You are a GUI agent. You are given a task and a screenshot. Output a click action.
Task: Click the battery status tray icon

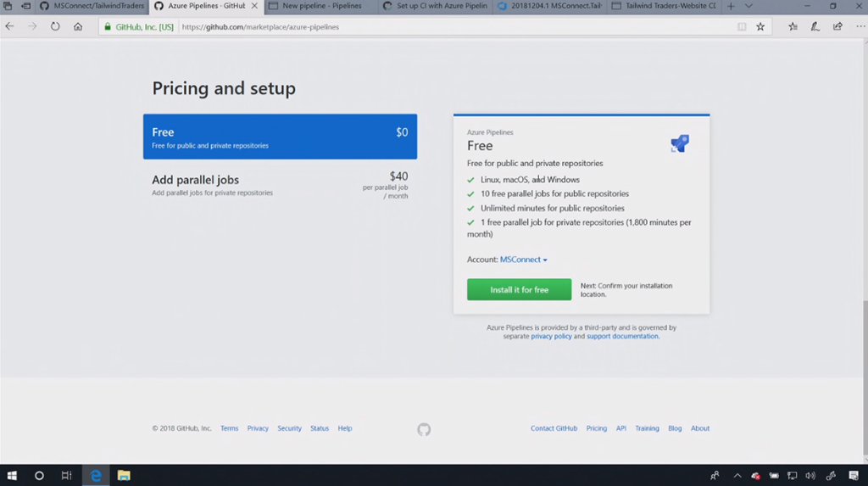pyautogui.click(x=774, y=476)
